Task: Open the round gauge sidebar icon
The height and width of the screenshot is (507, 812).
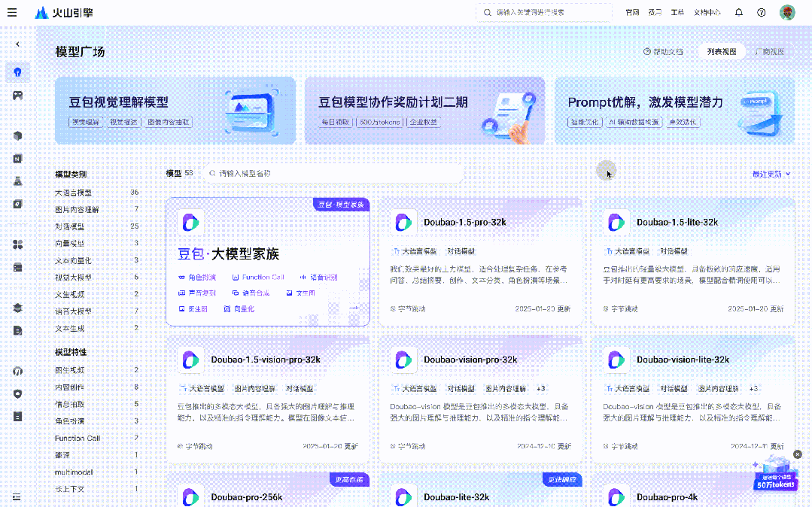Action: [x=17, y=371]
